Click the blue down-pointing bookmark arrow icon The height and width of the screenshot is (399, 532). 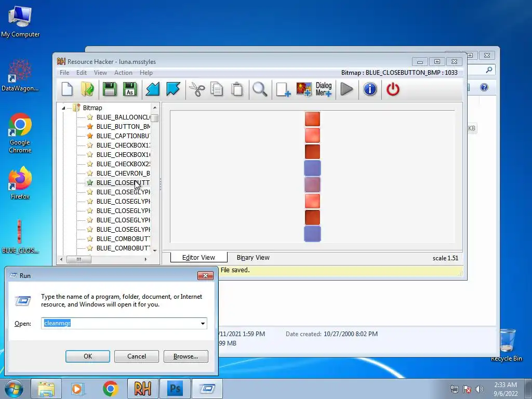click(x=173, y=89)
